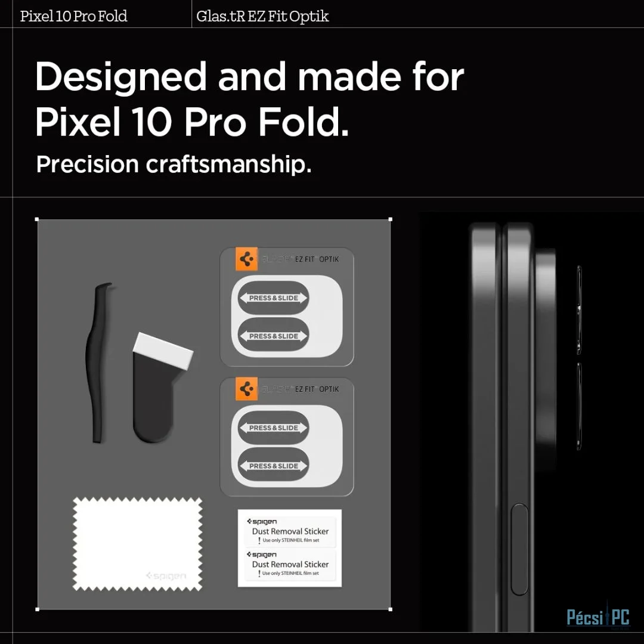644x644 pixels.
Task: Click the white microfiber cleaning cloth
Action: (138, 544)
